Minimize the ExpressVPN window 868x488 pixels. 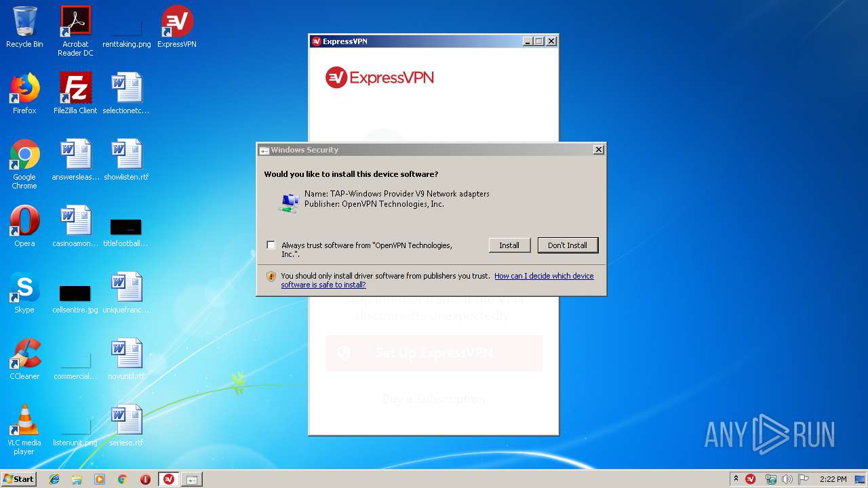[x=528, y=41]
